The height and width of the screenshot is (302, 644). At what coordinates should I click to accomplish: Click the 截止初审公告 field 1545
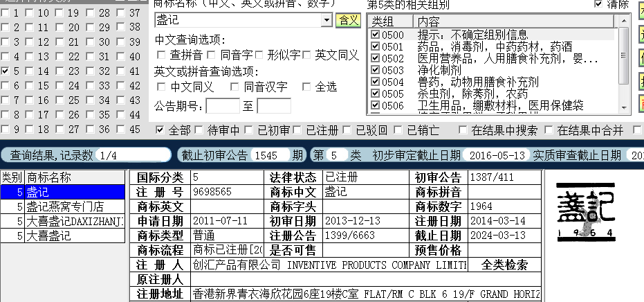[x=270, y=155]
